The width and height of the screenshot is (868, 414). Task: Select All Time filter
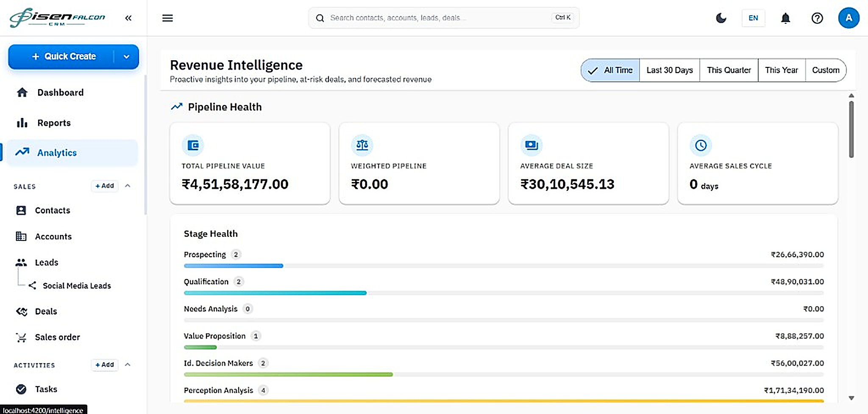pyautogui.click(x=610, y=70)
